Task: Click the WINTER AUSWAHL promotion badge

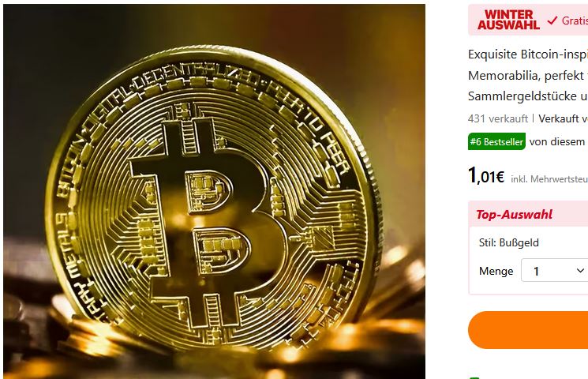Action: 508,20
